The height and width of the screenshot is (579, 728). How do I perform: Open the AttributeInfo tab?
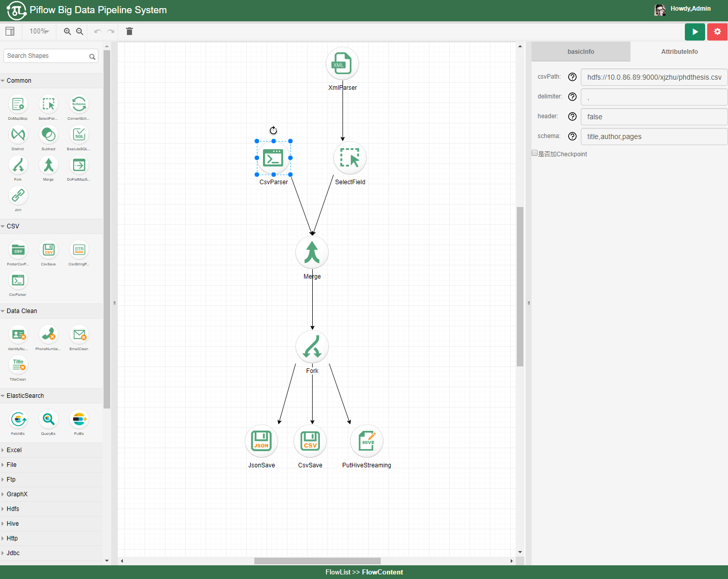coord(679,52)
